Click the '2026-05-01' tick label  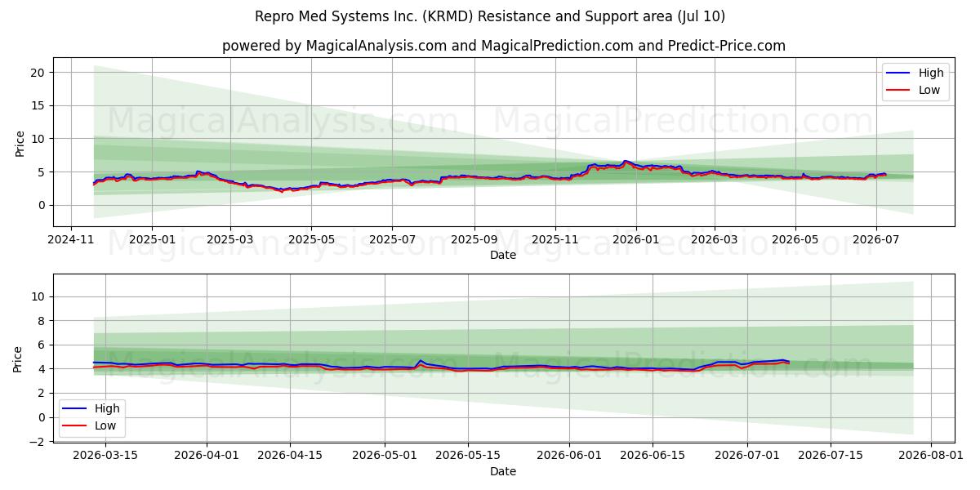385,455
